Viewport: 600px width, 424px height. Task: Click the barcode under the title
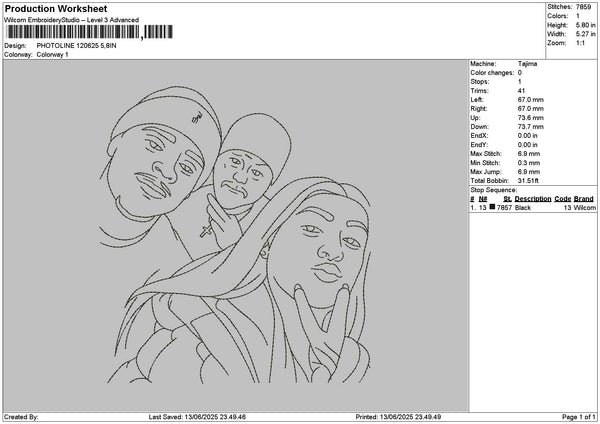tap(90, 32)
